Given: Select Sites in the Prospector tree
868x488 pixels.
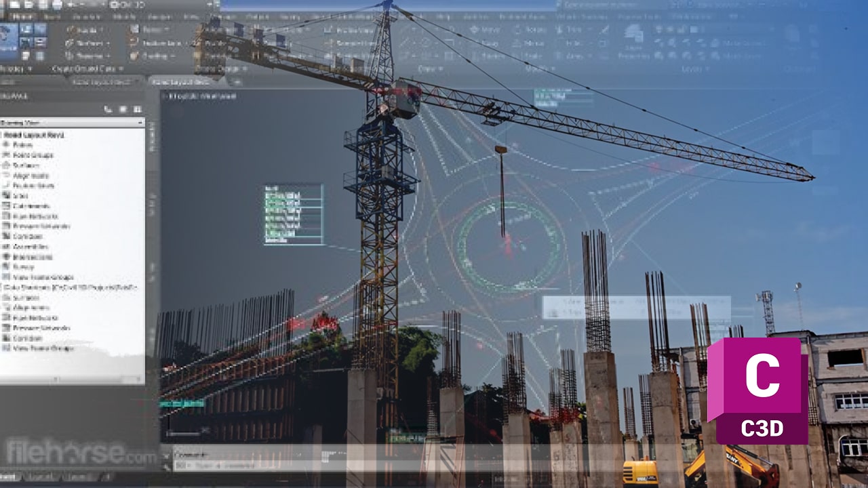Looking at the screenshot, I should pyautogui.click(x=20, y=196).
